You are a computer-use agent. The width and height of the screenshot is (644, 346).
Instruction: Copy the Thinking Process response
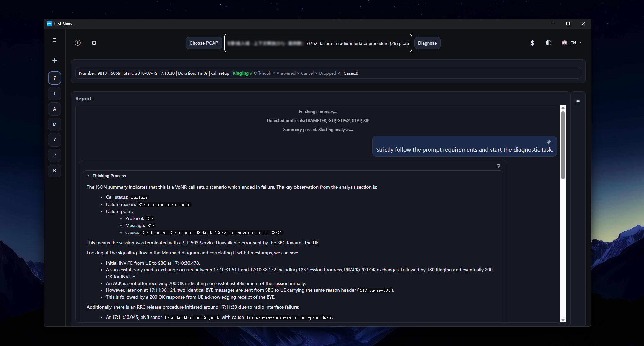[x=499, y=166]
